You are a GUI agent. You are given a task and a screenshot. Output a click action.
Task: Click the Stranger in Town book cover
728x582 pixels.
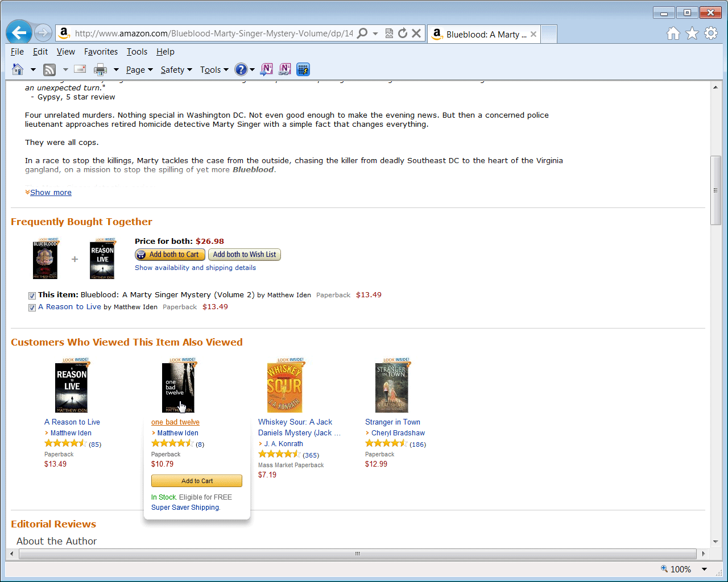tap(392, 385)
